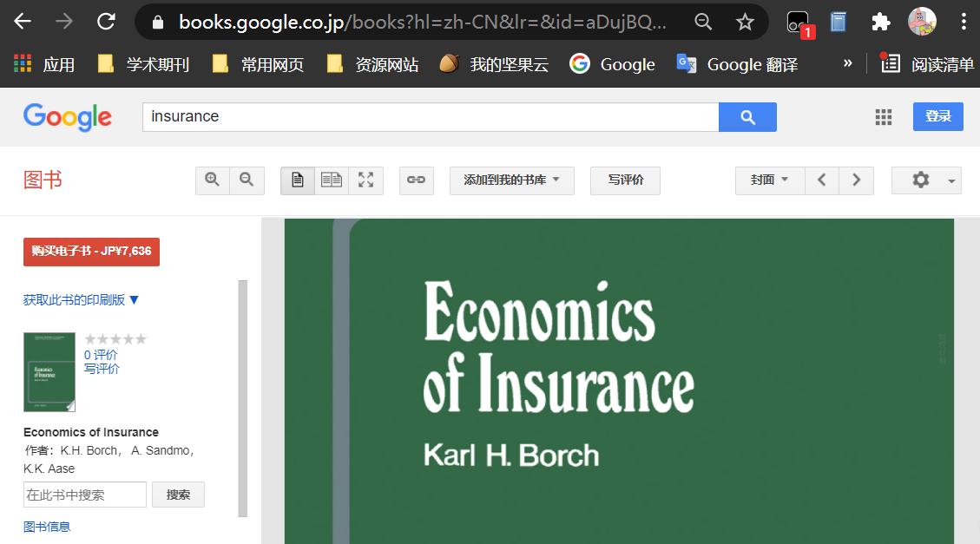Open the 应用 apps shortcut
This screenshot has width=980, height=544.
click(43, 64)
